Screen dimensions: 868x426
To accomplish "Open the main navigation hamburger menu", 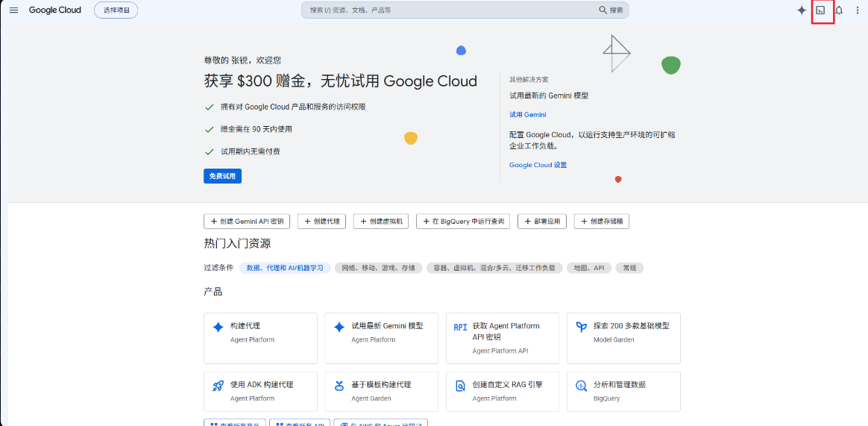I will tap(14, 10).
